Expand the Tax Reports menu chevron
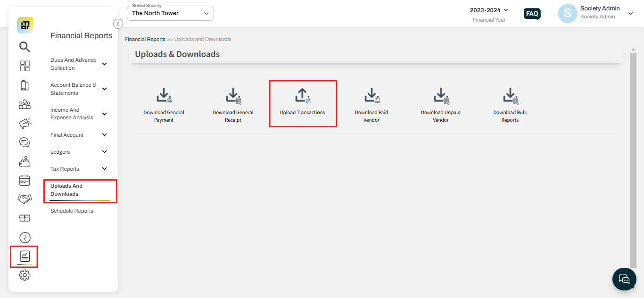The width and height of the screenshot is (644, 298). tap(104, 169)
